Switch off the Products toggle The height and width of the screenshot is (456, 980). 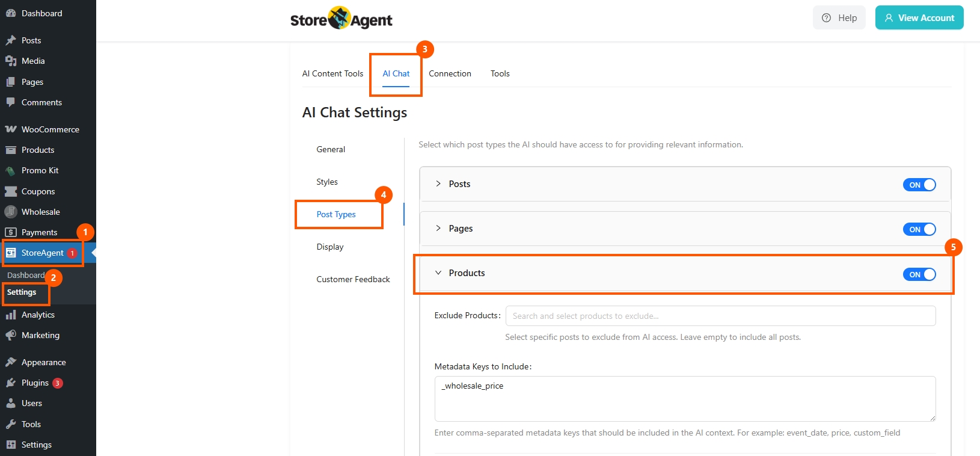(919, 274)
